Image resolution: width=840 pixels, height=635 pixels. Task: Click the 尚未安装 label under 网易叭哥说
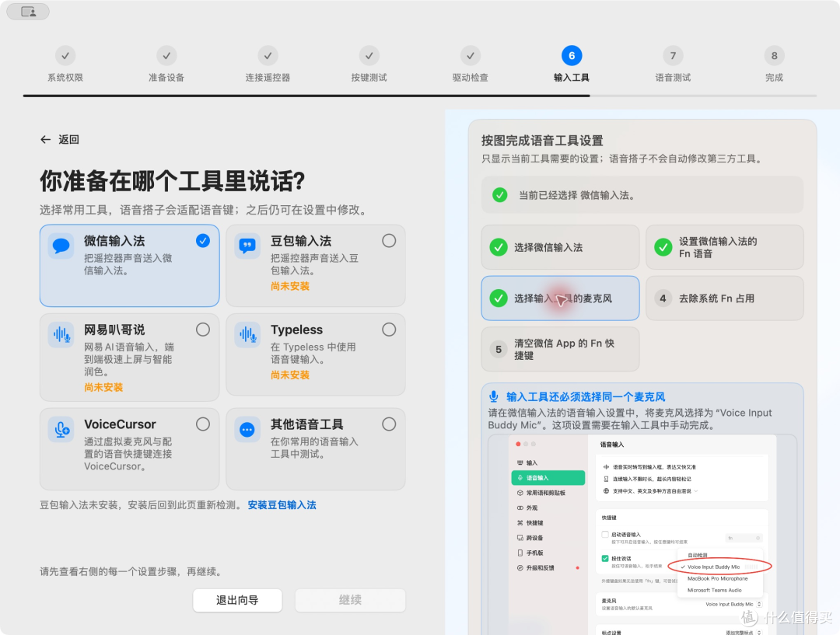pyautogui.click(x=103, y=387)
